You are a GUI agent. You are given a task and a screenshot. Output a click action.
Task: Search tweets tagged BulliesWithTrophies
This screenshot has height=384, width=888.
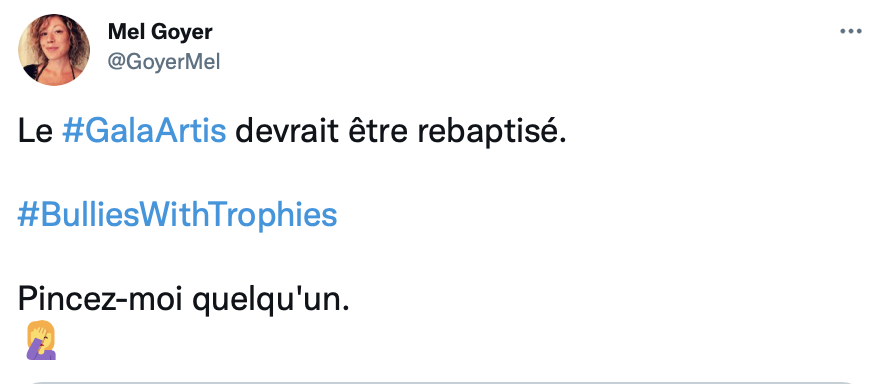pyautogui.click(x=177, y=215)
